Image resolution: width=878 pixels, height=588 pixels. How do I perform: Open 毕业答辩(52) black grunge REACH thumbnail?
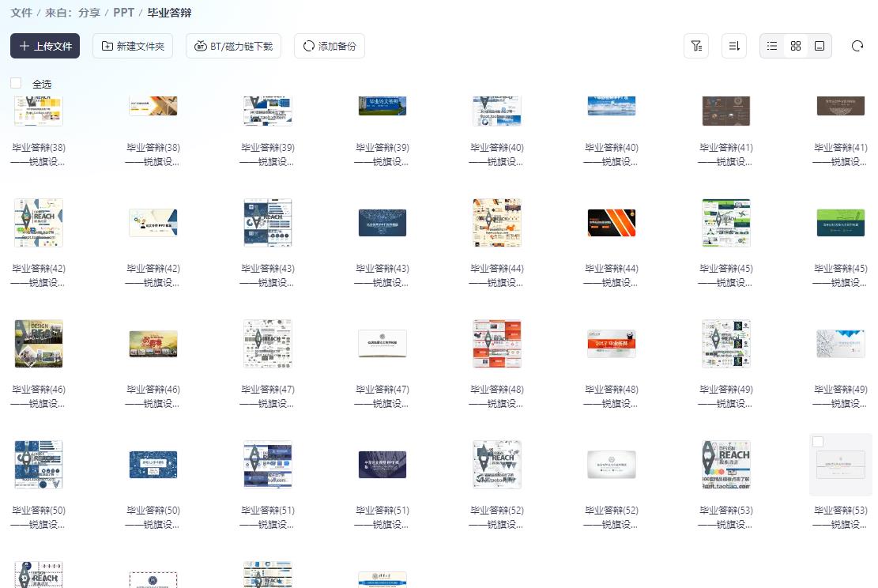point(496,465)
